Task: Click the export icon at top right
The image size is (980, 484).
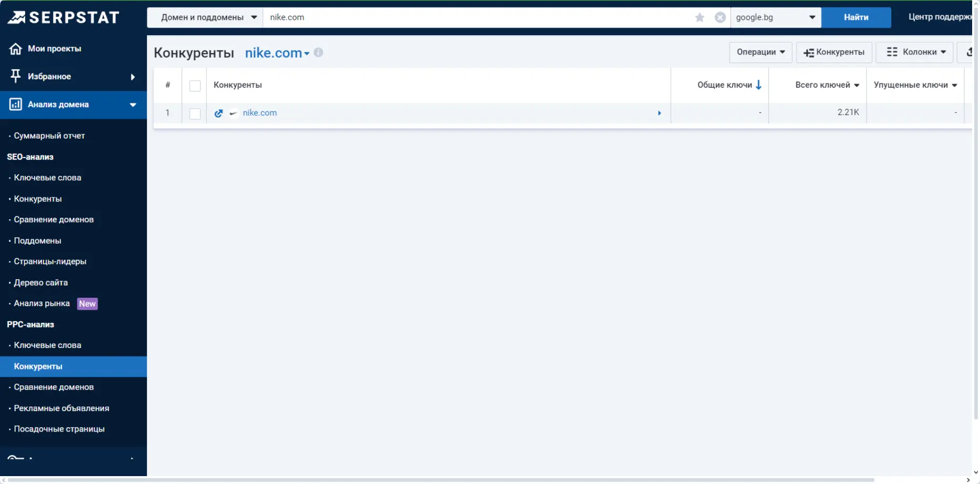Action: pos(968,52)
